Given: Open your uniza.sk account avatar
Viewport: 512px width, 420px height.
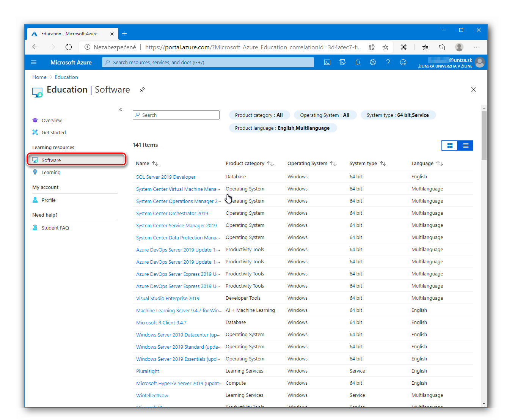Looking at the screenshot, I should click(x=480, y=62).
